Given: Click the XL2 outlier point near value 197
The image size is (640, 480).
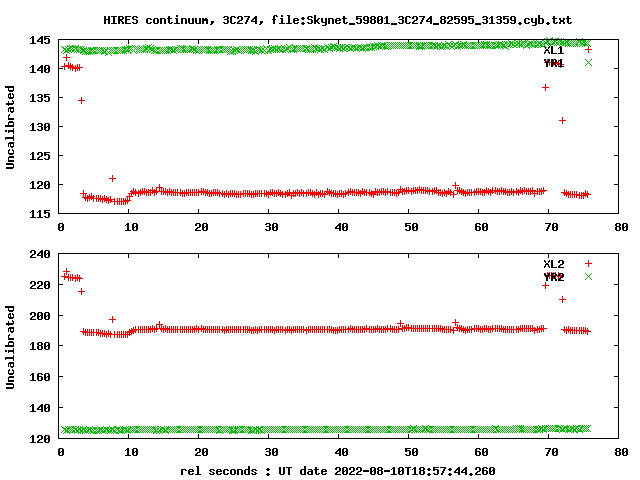Looking at the screenshot, I should (x=112, y=319).
